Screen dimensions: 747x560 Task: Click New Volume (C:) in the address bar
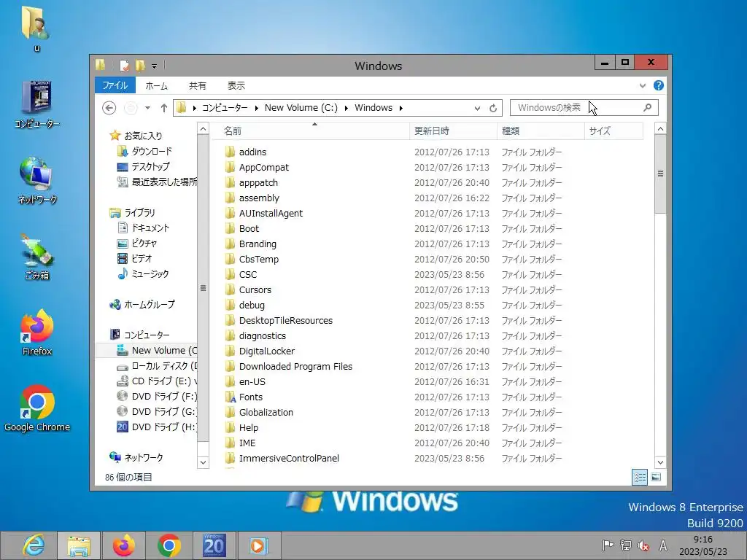tap(301, 108)
